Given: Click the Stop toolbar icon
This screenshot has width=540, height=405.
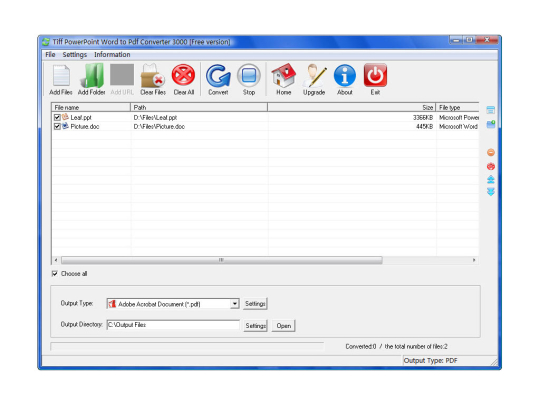Looking at the screenshot, I should [x=249, y=75].
